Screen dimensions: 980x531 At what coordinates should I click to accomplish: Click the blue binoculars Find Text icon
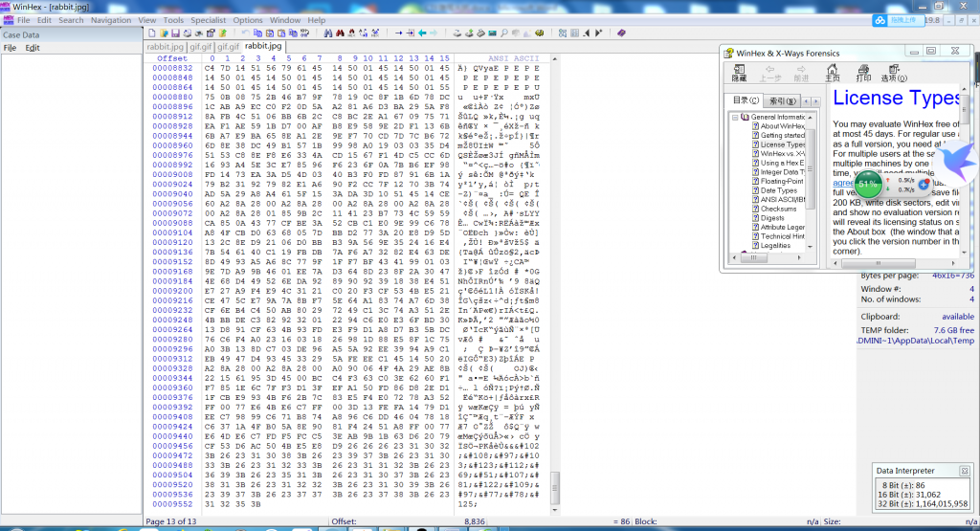point(328,33)
